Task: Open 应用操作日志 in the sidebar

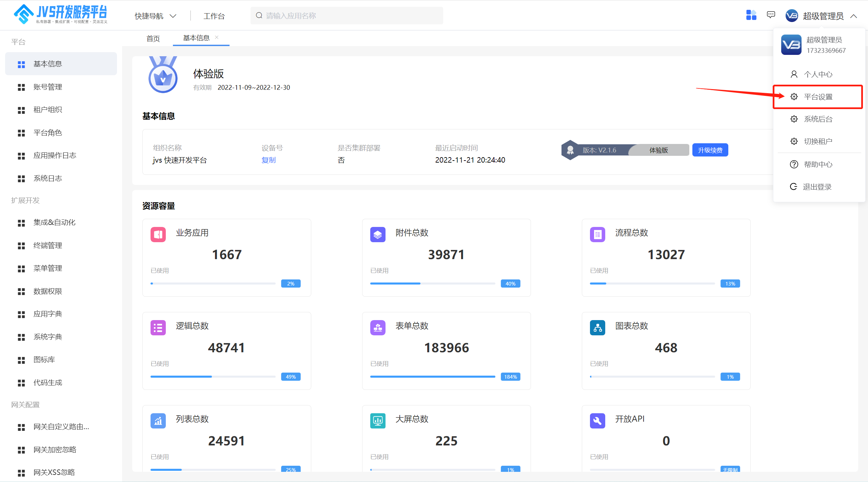Action: (61, 155)
